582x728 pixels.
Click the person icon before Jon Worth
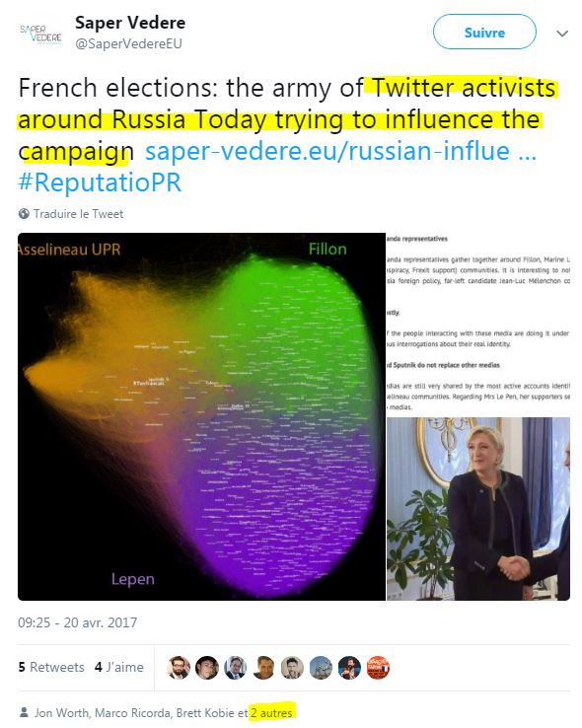coord(24,712)
